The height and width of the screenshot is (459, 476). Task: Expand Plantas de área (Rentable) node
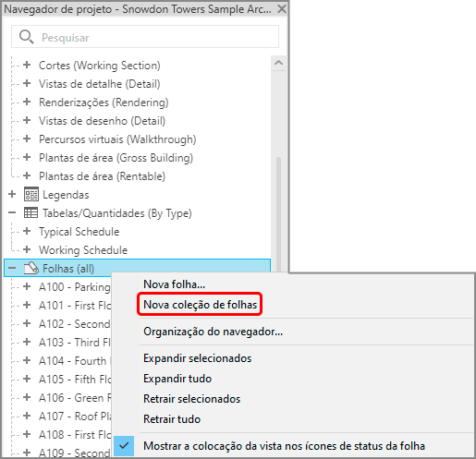(27, 175)
